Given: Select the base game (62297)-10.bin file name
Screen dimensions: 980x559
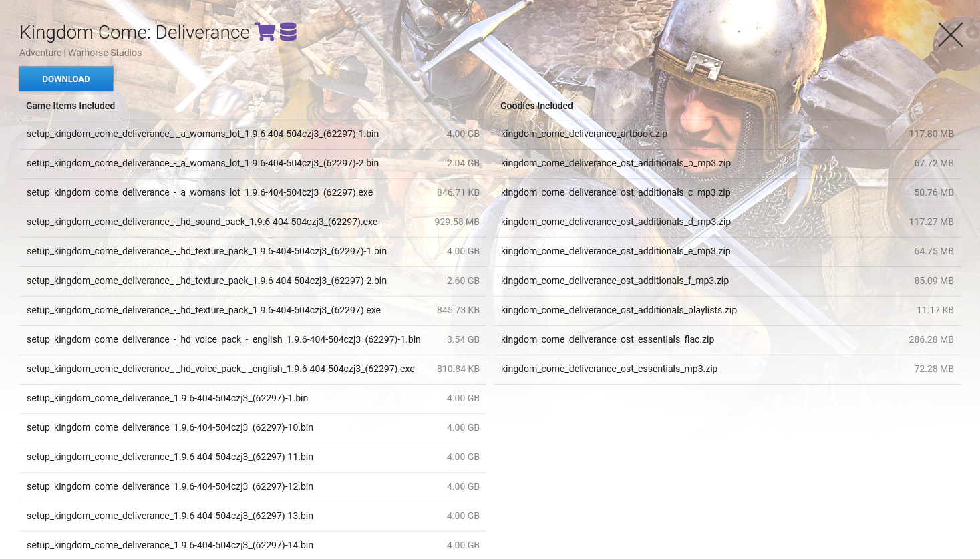Looking at the screenshot, I should pos(170,427).
